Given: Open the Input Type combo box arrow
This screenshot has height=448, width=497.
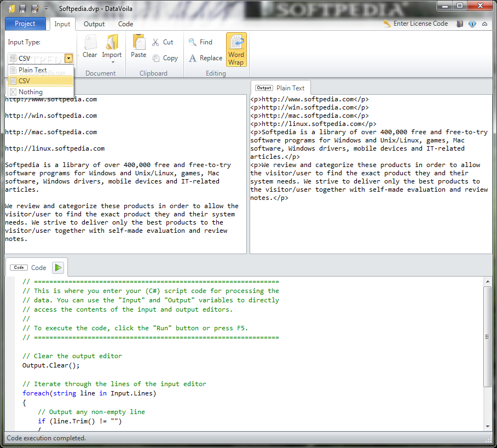Looking at the screenshot, I should [69, 58].
